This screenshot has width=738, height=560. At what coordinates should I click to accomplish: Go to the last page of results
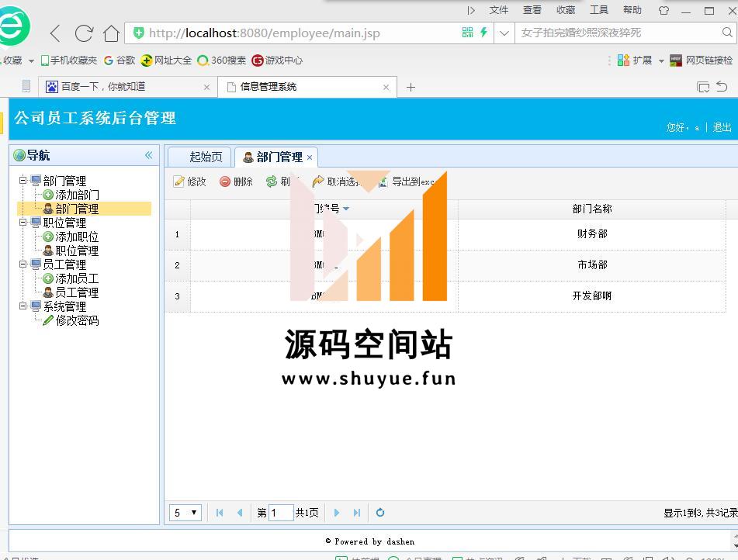click(x=357, y=513)
